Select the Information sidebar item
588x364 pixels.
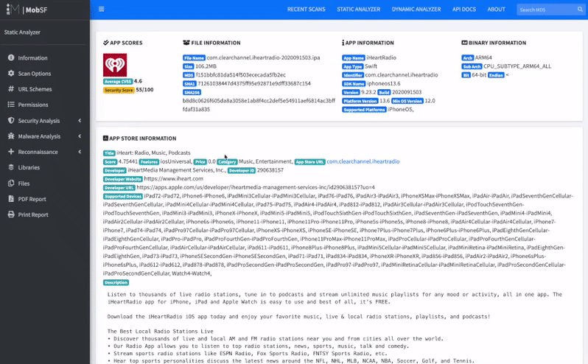45,57
